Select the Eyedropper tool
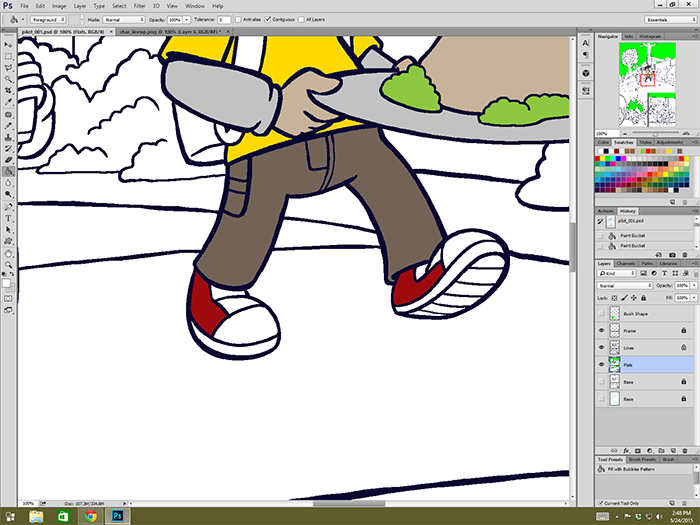 8,102
